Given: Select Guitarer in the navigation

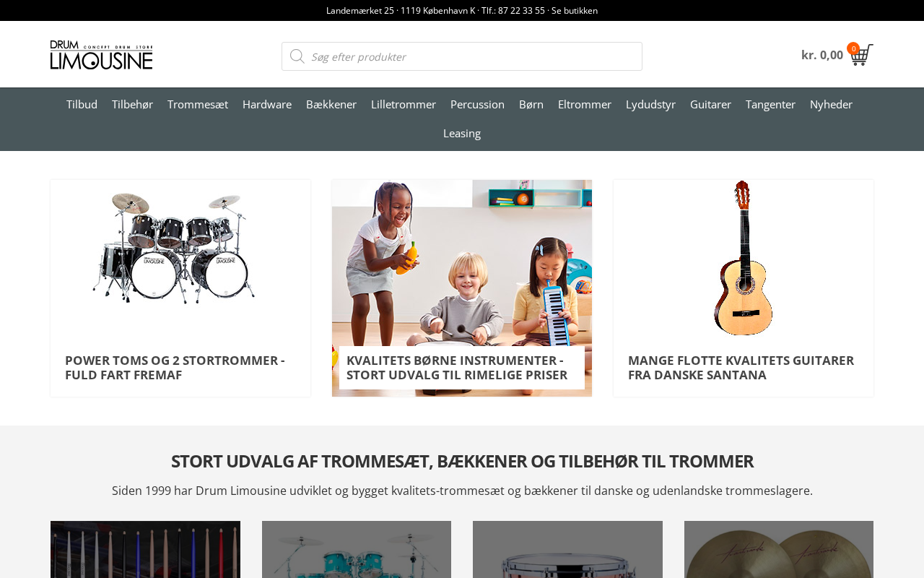Looking at the screenshot, I should click(x=710, y=104).
